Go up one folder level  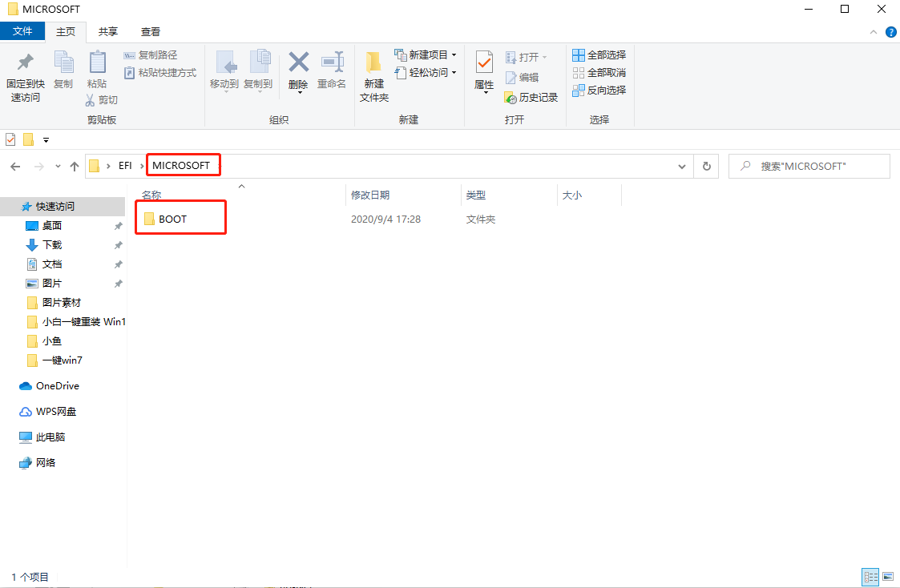click(75, 167)
